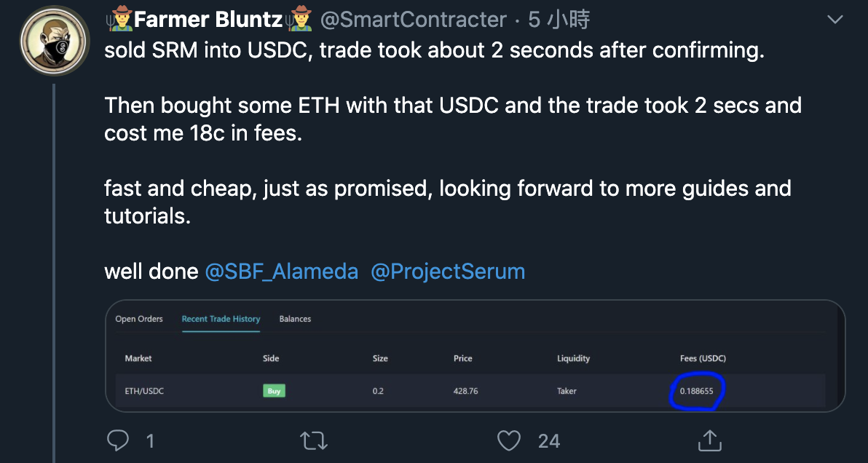Screen dimensions: 868x463
Task: Like the tweet with the heart icon
Action: [x=509, y=441]
